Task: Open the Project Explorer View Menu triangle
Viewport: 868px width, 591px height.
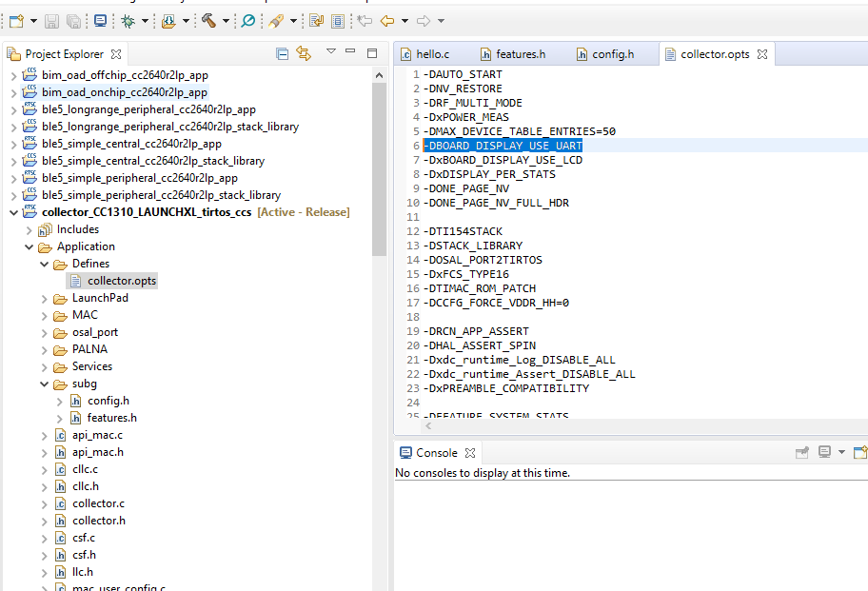Action: 330,52
